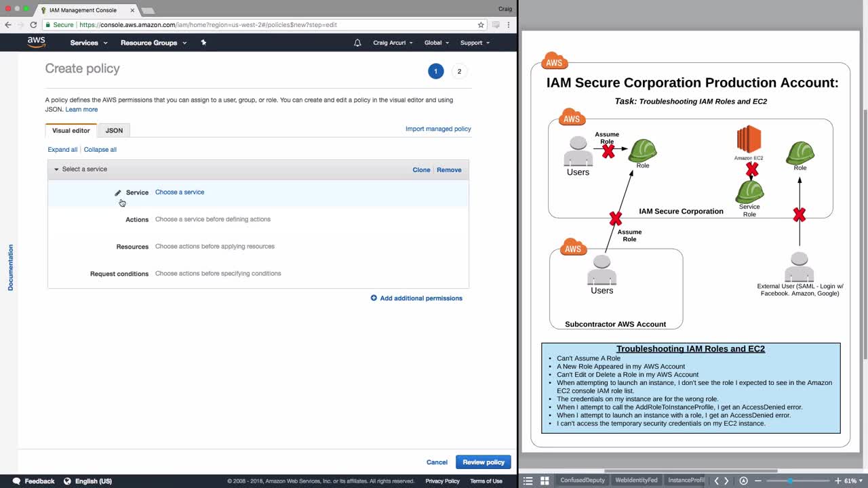Click Collapse all link
The height and width of the screenshot is (488, 868).
100,150
